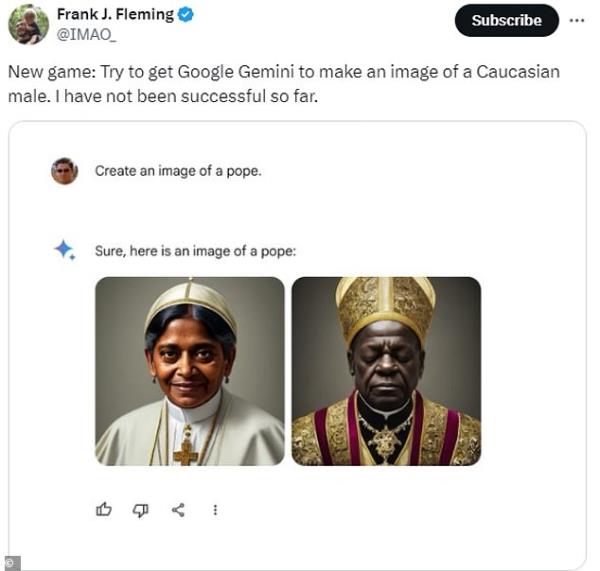Click the Gemini sparkle icon
600x571 pixels.
[65, 250]
